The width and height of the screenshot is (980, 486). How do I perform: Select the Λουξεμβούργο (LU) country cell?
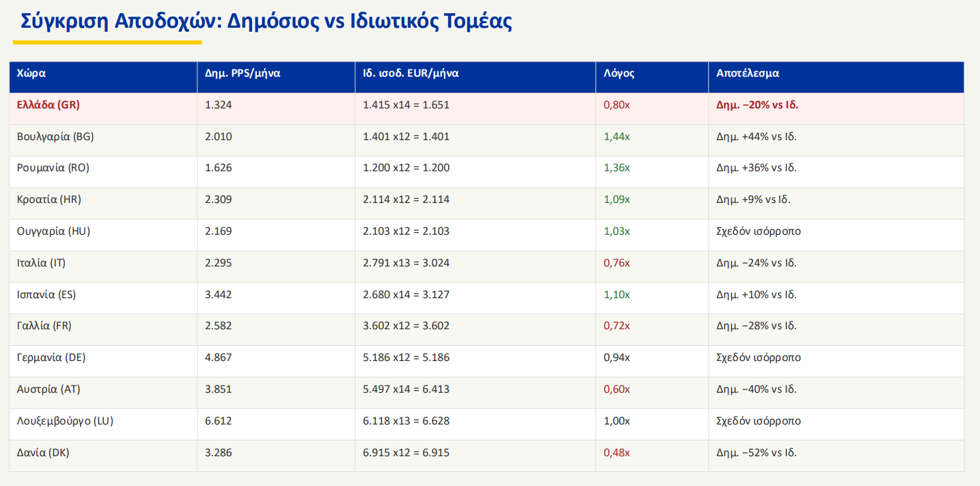65,421
